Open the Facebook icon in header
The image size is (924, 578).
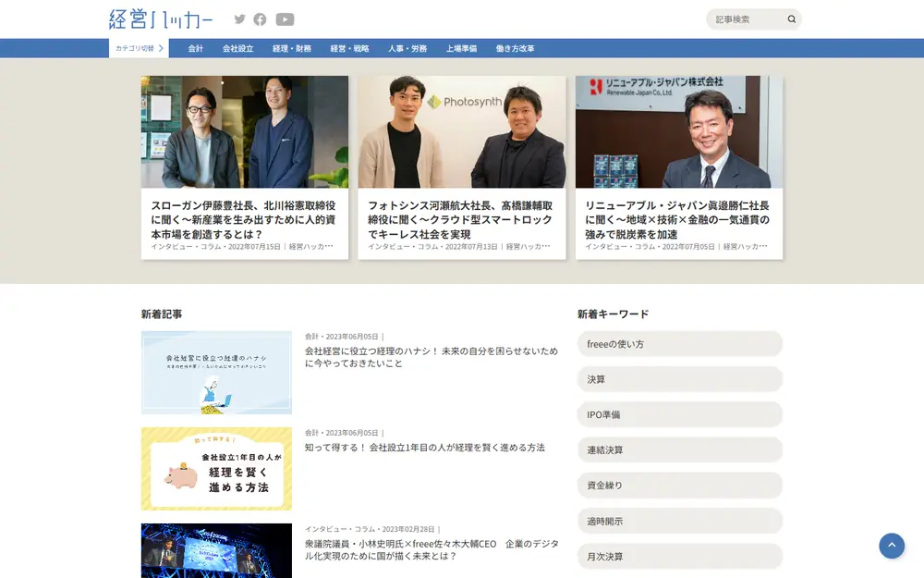pyautogui.click(x=260, y=19)
